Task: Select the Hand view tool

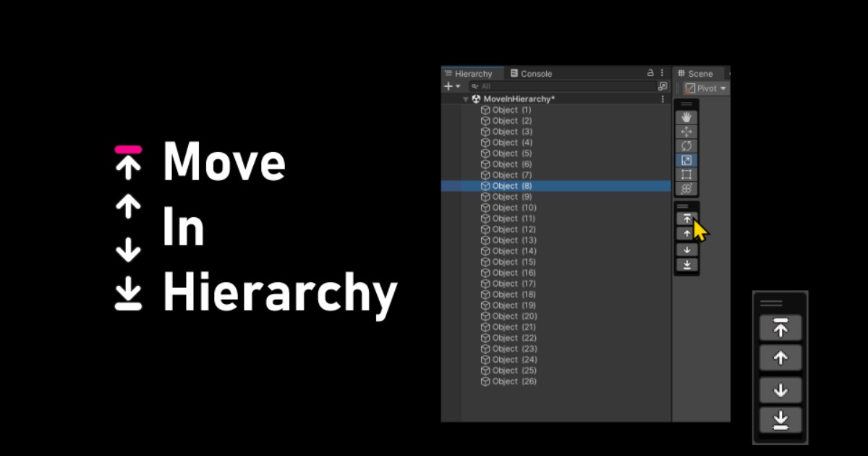Action: 686,117
